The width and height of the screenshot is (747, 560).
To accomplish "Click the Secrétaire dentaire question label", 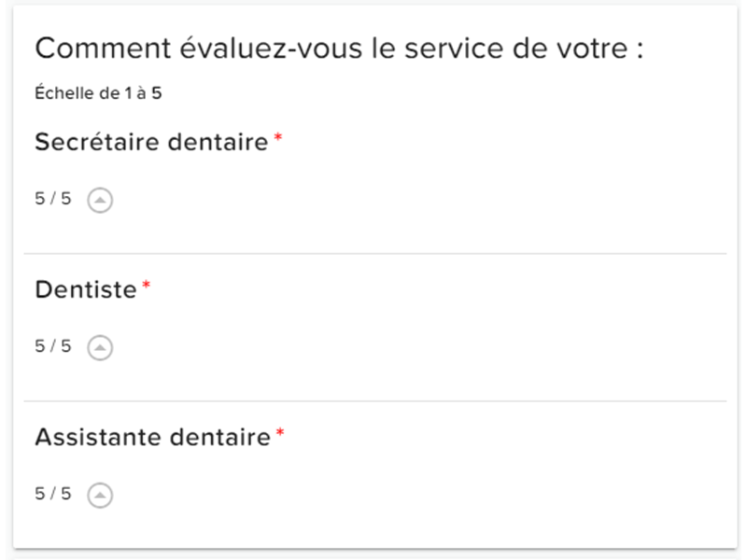I will (151, 143).
